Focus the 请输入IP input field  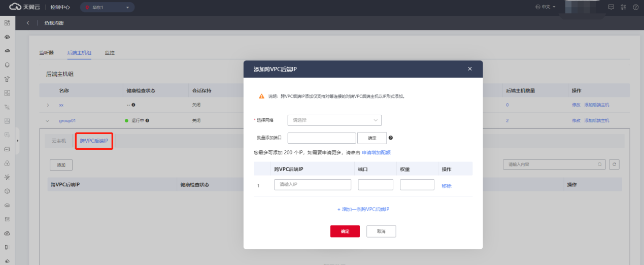[313, 185]
